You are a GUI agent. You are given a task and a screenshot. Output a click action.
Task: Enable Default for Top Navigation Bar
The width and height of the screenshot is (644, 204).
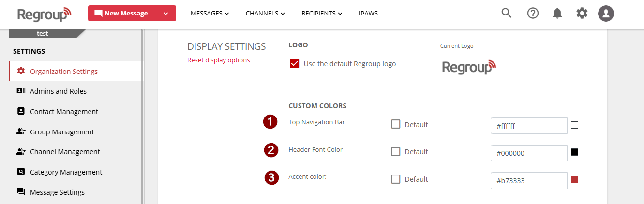click(396, 124)
